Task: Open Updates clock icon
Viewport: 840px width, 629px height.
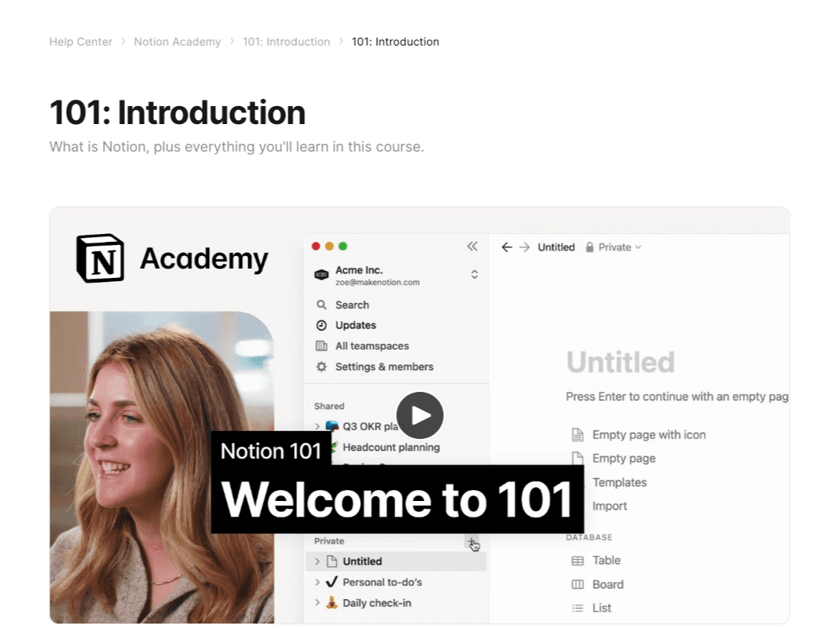Action: tap(321, 325)
